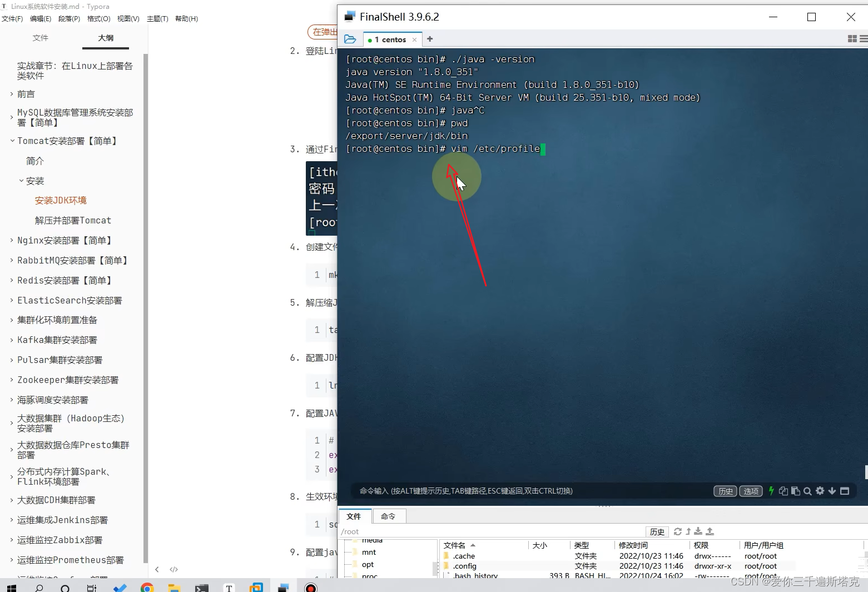Expand Redis安装部署 outline item
Viewport: 868px width, 592px height.
click(x=12, y=280)
